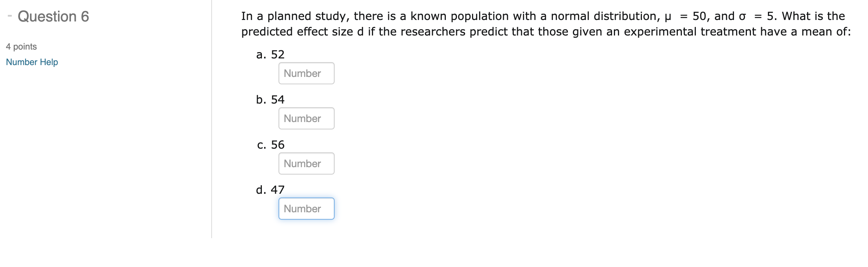Click the option label b. 54

[270, 99]
